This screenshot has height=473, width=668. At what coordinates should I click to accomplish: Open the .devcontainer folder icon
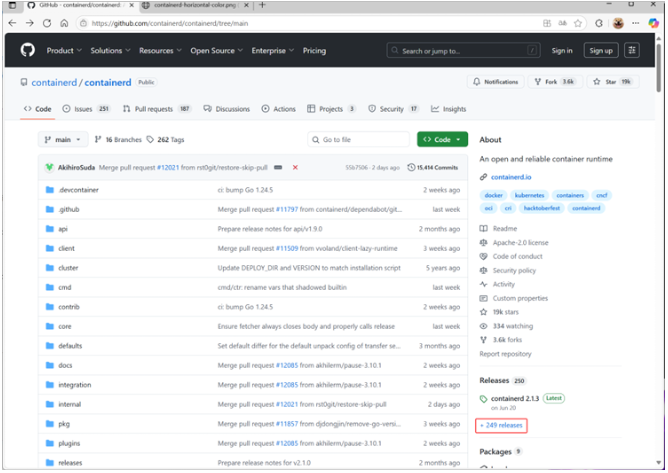(x=50, y=190)
